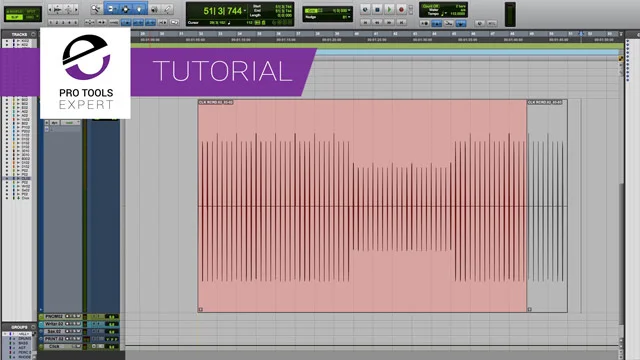Click the Sax 02 track name
The image size is (640, 360).
(54, 331)
